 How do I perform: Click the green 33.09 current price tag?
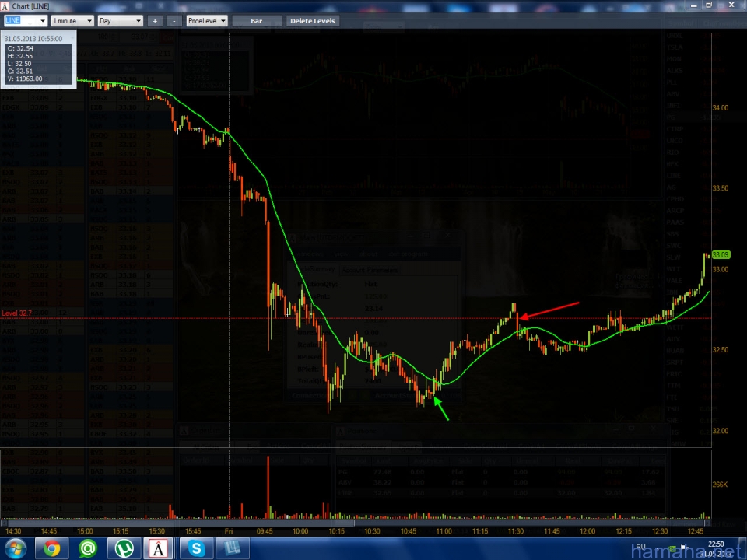(721, 255)
